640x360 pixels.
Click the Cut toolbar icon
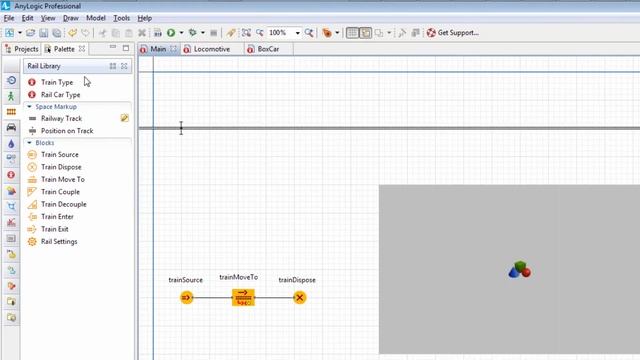click(x=102, y=33)
